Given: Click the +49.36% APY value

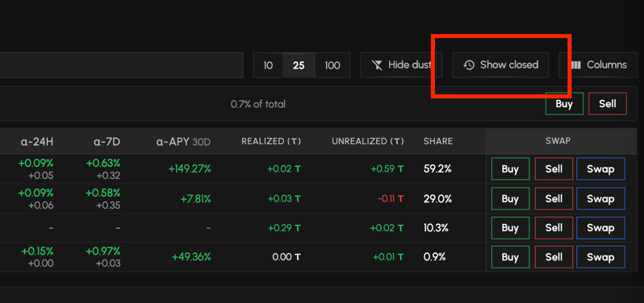Looking at the screenshot, I should pos(191,257).
